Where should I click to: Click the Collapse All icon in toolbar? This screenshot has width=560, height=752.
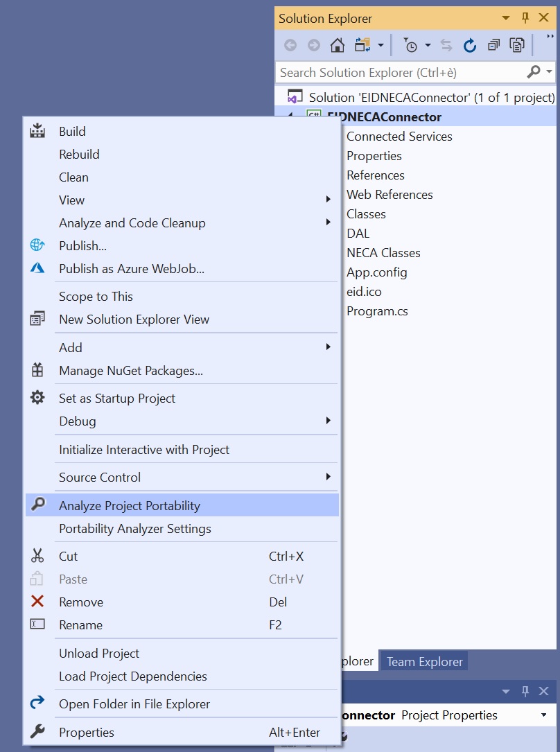493,46
